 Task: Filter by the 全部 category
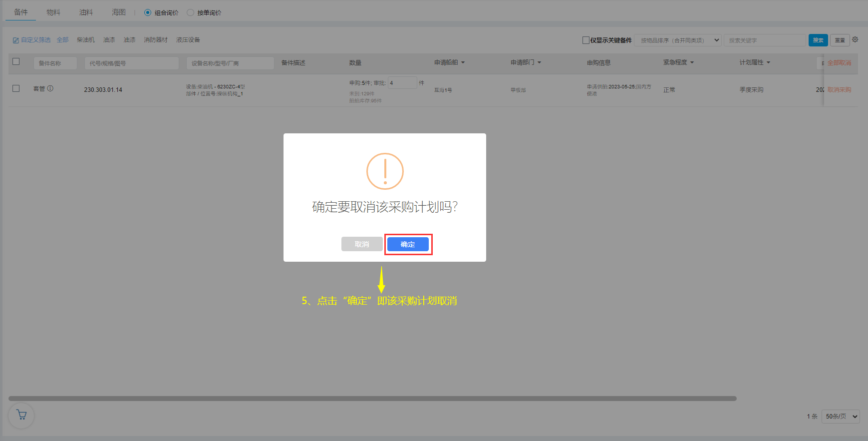(62, 40)
